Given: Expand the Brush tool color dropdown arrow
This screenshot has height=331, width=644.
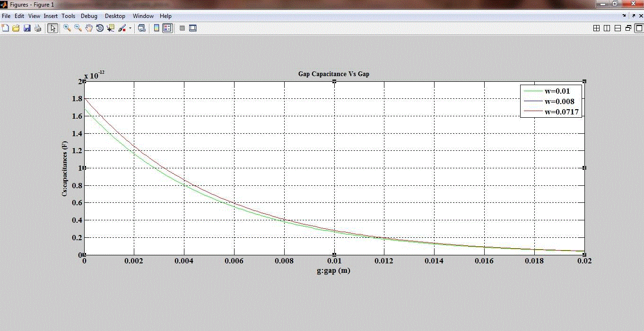Looking at the screenshot, I should pos(130,28).
